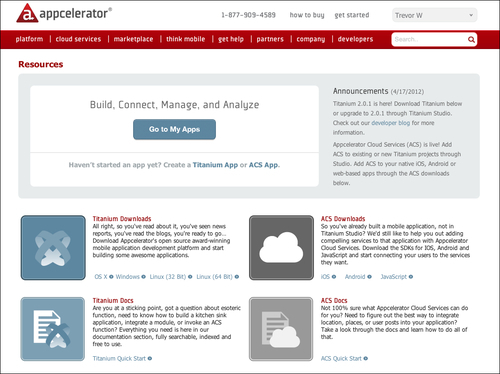Click the arrow icon beside Windows
The image size is (500, 374).
coord(143,277)
